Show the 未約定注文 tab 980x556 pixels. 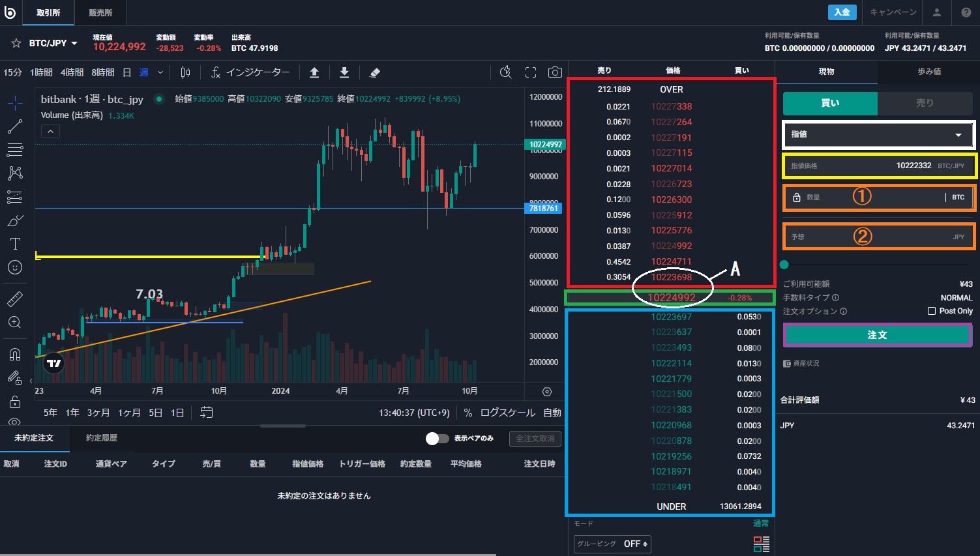34,438
